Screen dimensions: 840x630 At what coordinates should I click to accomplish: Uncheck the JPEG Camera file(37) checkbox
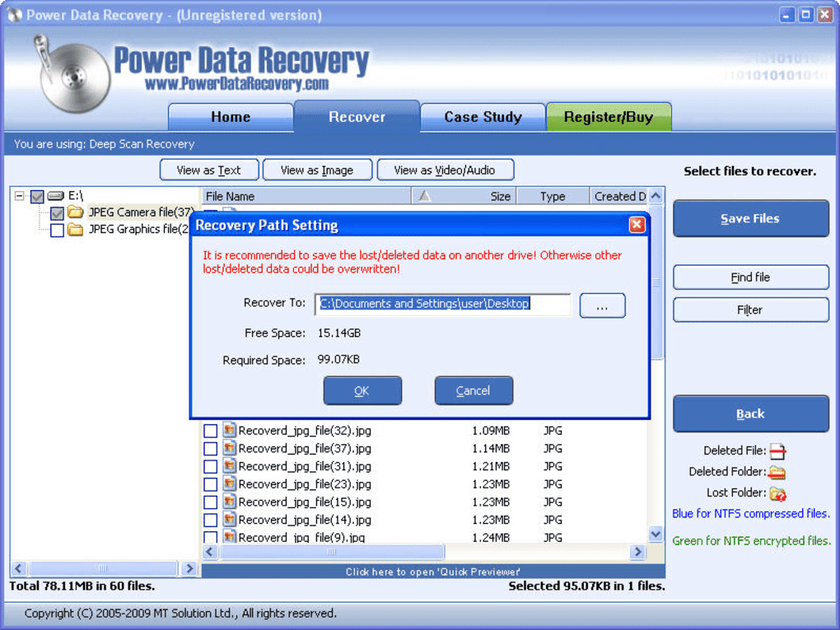coord(58,212)
